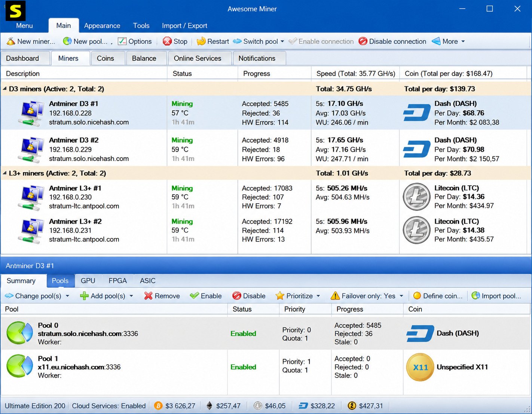Open the Change pool(s) dropdown arrow
The height and width of the screenshot is (414, 532).
[x=67, y=296]
